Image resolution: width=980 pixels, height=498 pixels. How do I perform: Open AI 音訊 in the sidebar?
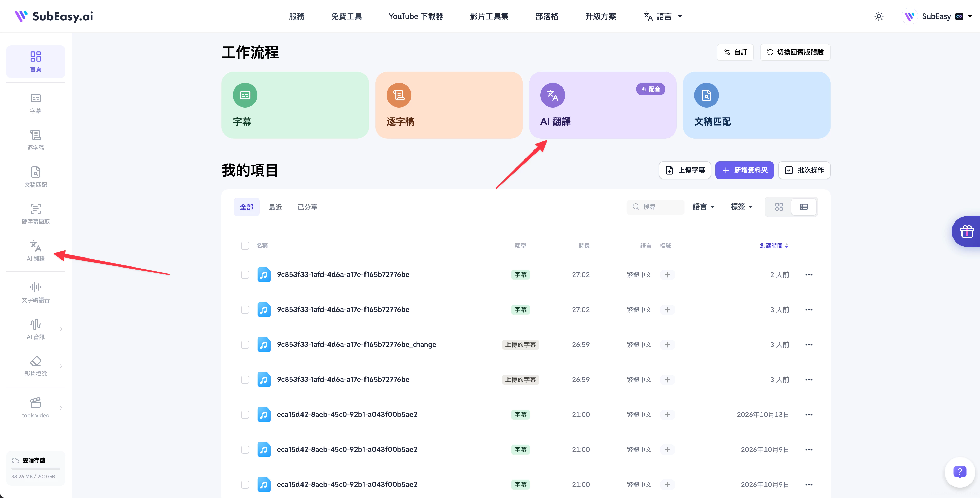pos(36,330)
